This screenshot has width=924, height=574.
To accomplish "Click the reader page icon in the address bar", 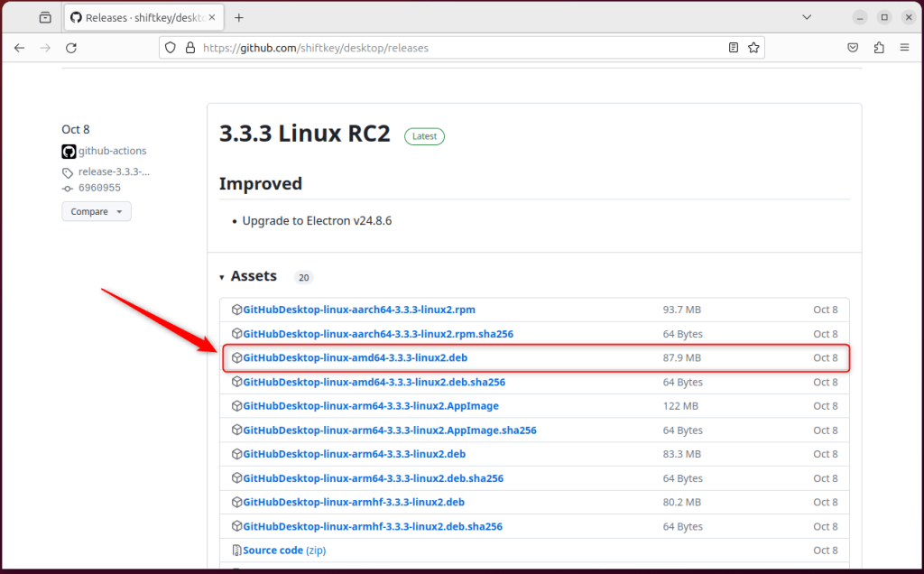I will 733,47.
